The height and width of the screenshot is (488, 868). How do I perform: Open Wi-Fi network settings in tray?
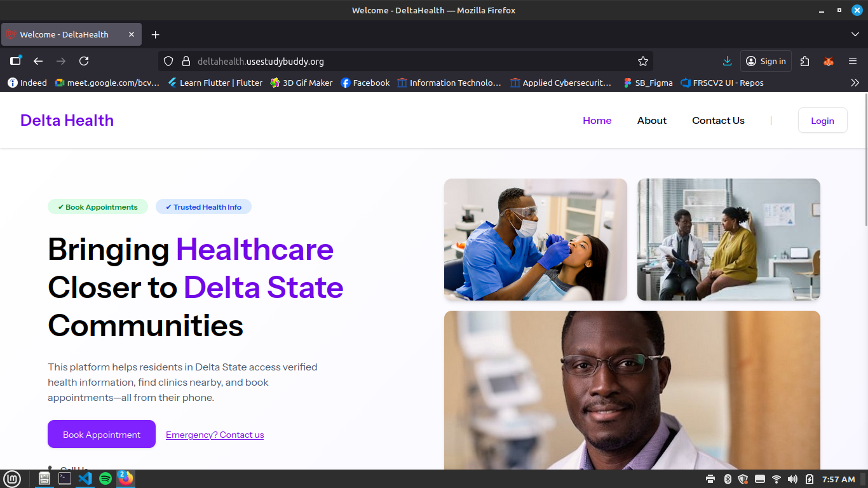[x=776, y=479]
